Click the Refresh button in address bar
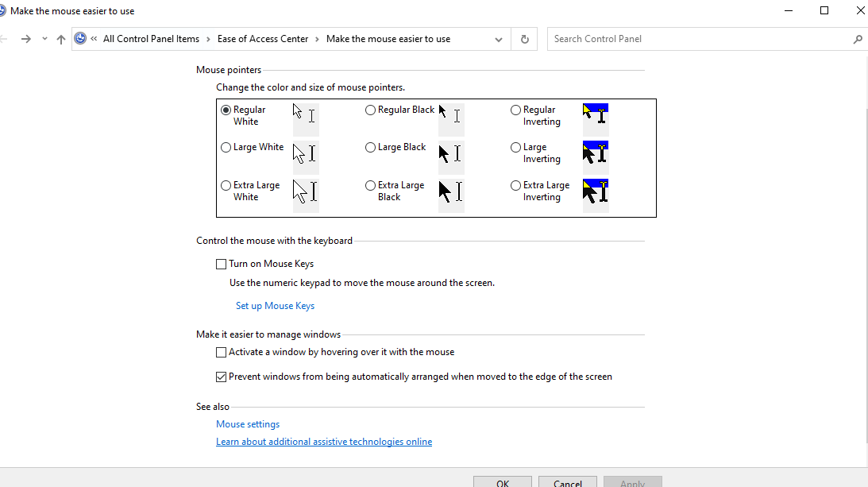868x487 pixels. tap(524, 39)
